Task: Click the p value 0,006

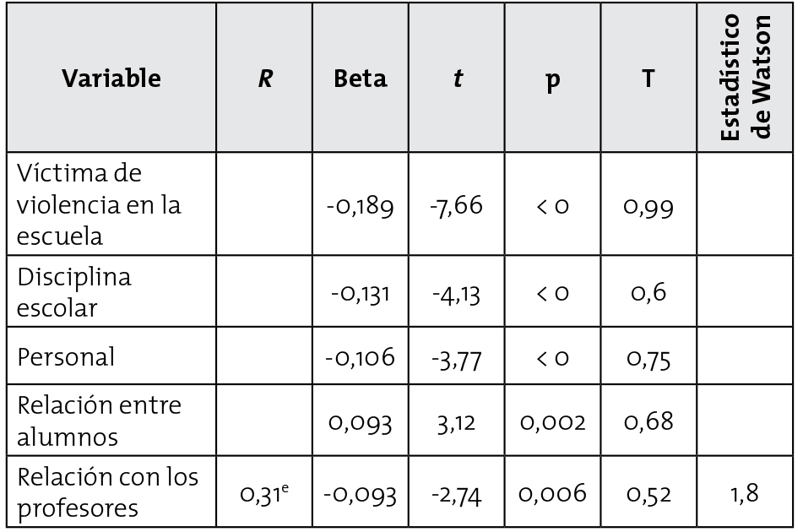Action: 552,492
